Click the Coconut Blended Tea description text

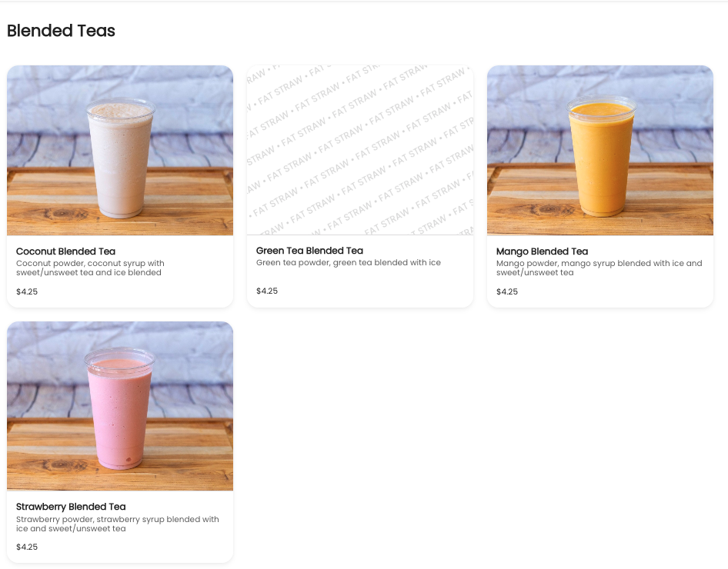(x=90, y=268)
